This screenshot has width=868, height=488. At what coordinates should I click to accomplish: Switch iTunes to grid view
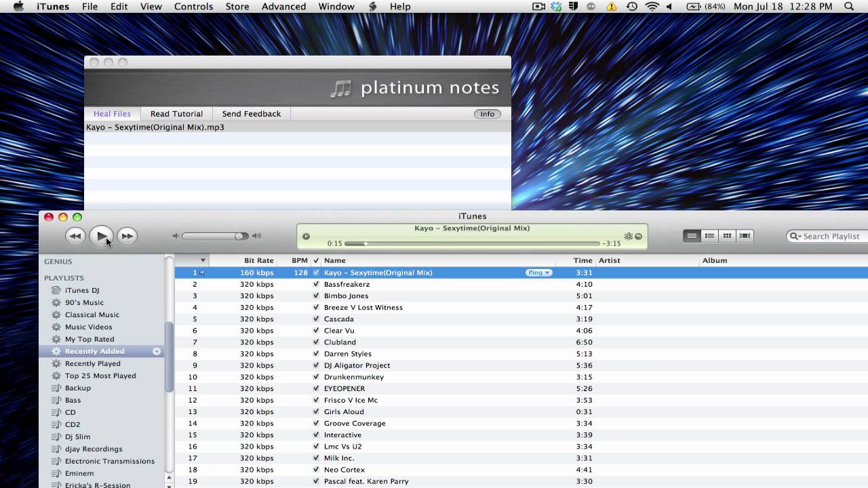tap(727, 236)
